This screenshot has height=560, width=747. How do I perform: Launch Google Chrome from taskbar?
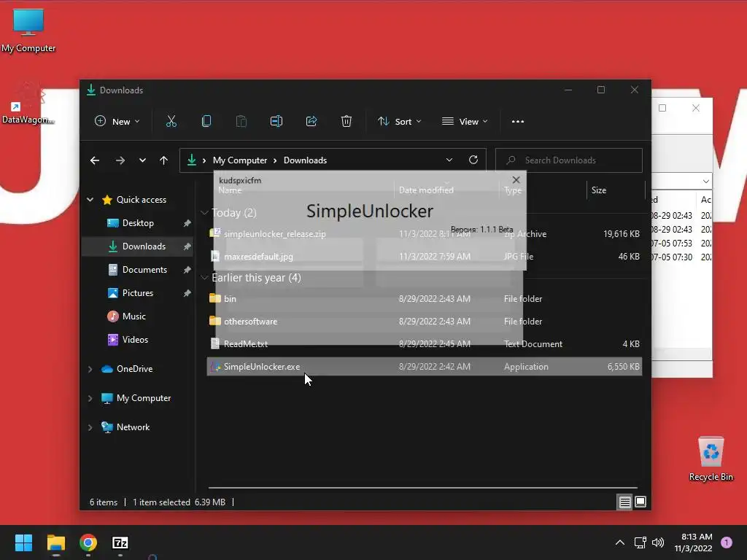click(88, 542)
